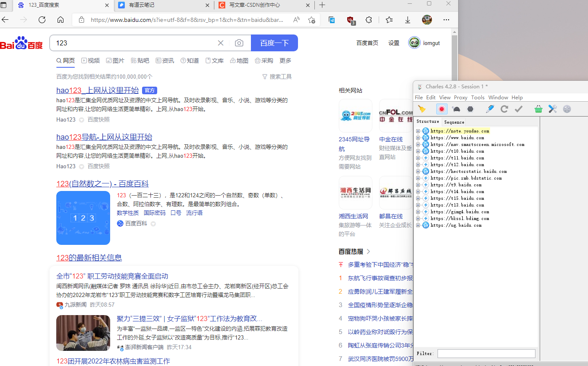Click the browser back arrow
This screenshot has width=588, height=366.
(x=5, y=20)
